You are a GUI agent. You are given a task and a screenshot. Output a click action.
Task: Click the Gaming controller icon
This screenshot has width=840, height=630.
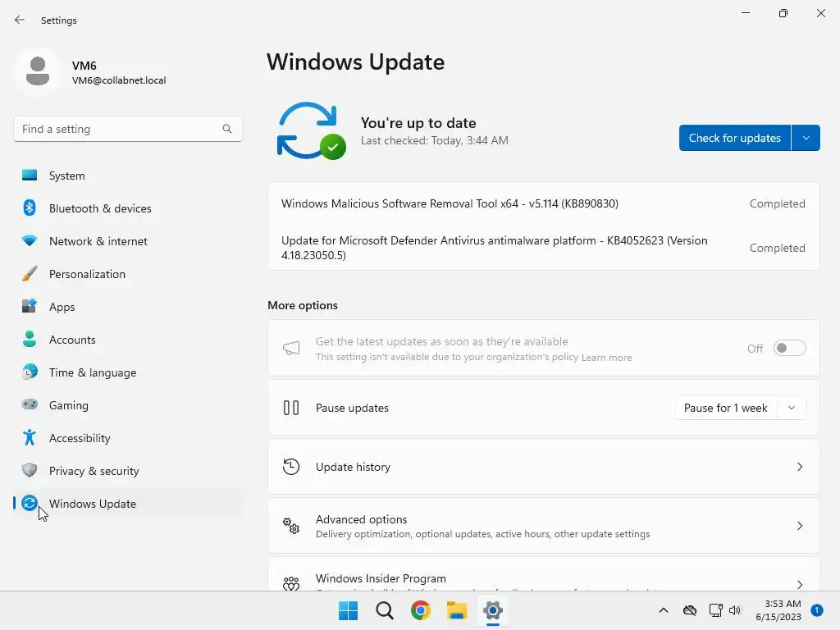[x=30, y=404]
